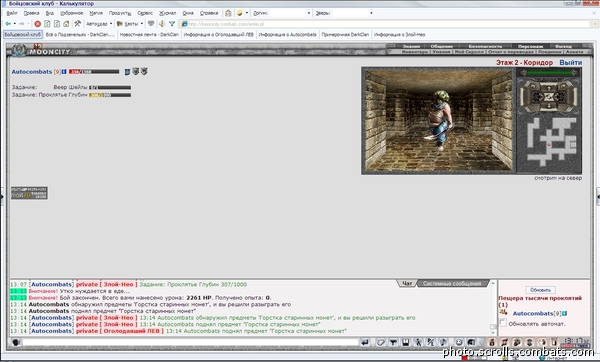Click the smiley emoticon icon below chat
Screen dimensions: 600x362
[458, 342]
